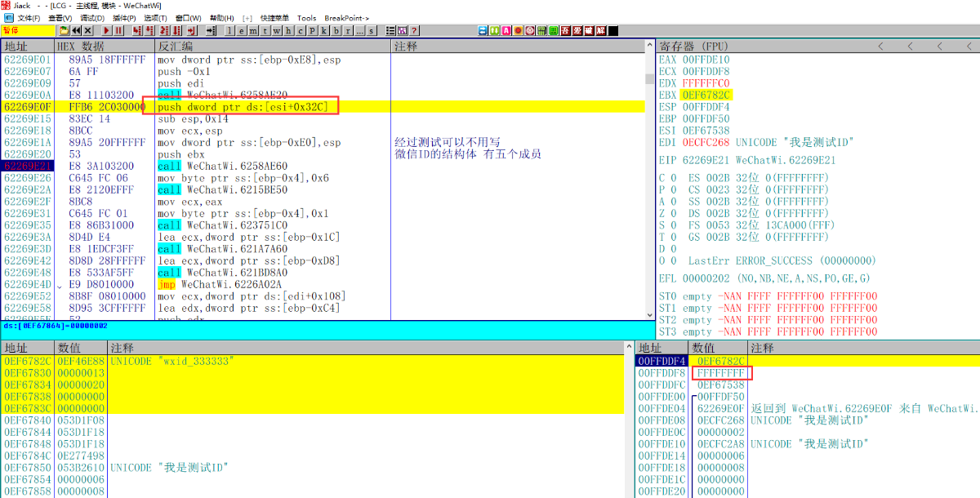Select the EIP register value 62269E21
The height and width of the screenshot is (498, 980).
point(706,160)
